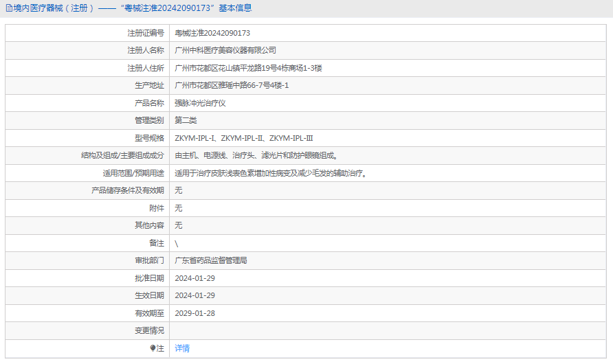
Task: Click the 变更情况 label
Action: click(x=149, y=331)
